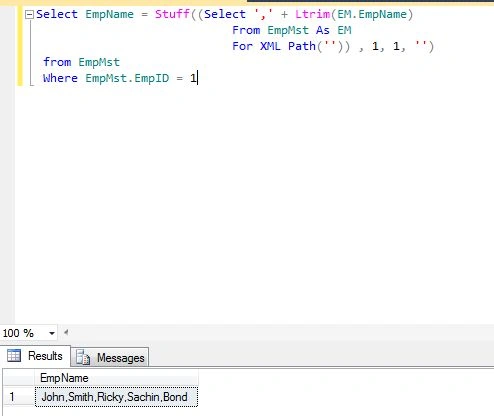Click 'Where' keyword in query

click(60, 78)
